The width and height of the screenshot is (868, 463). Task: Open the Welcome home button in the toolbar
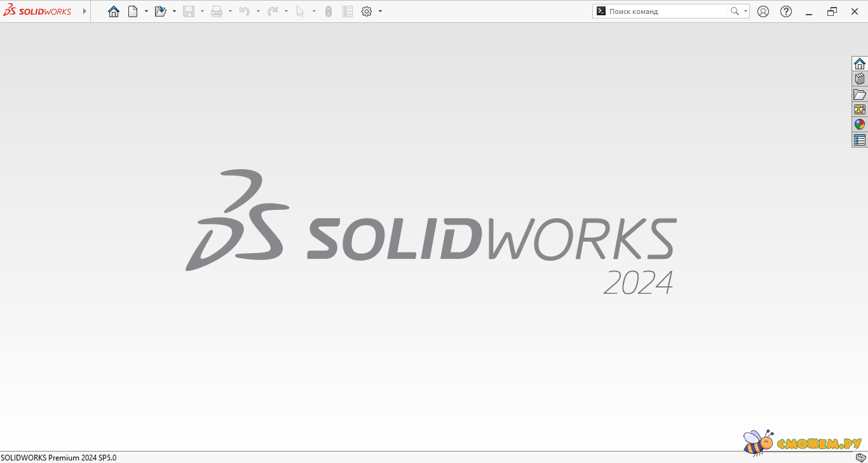[x=114, y=11]
